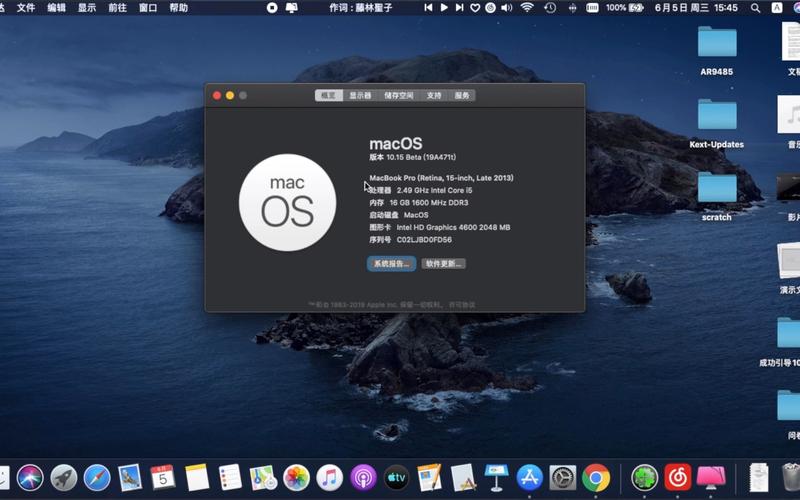Screen dimensions: 800x500
Task: Open the 编辑 menu
Action: click(57, 8)
